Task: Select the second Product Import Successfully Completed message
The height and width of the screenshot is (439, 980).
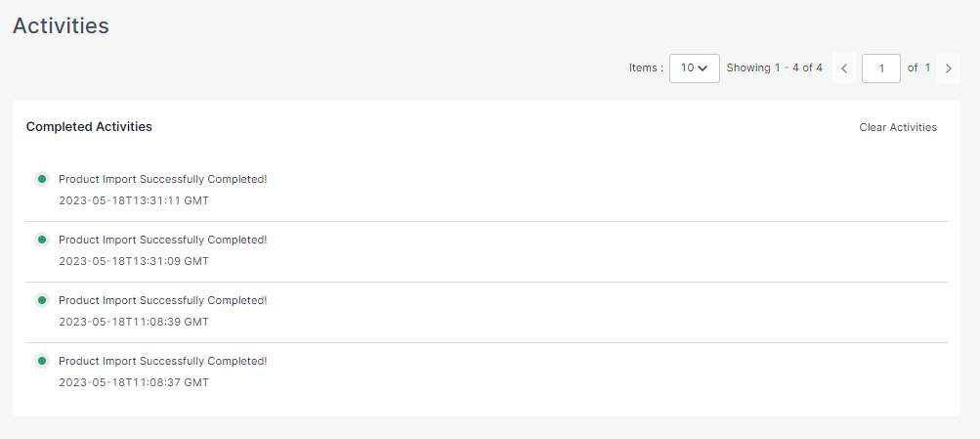Action: coord(162,240)
